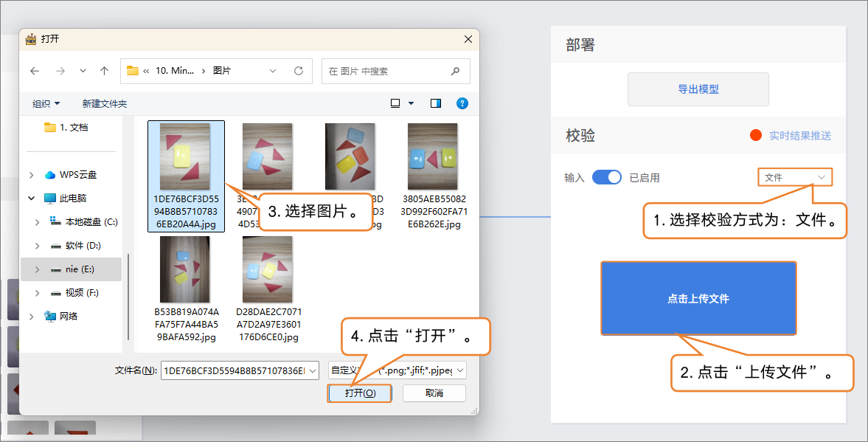
Task: Click the 打开(O) button
Action: click(360, 393)
